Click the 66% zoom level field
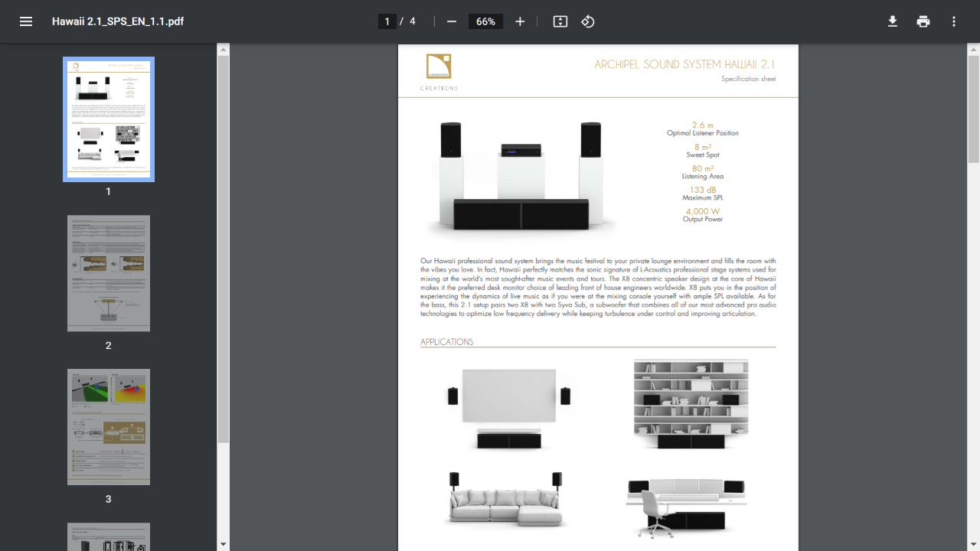The image size is (980, 551). 486,21
